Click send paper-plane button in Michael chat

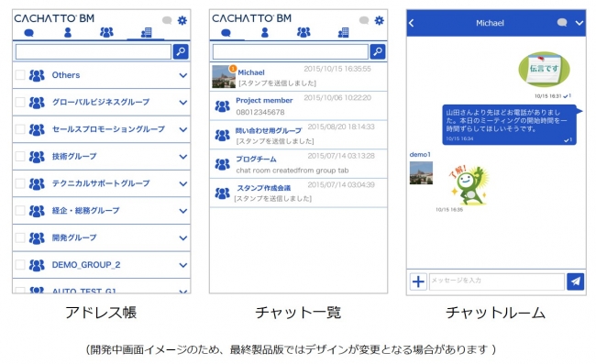pyautogui.click(x=576, y=281)
